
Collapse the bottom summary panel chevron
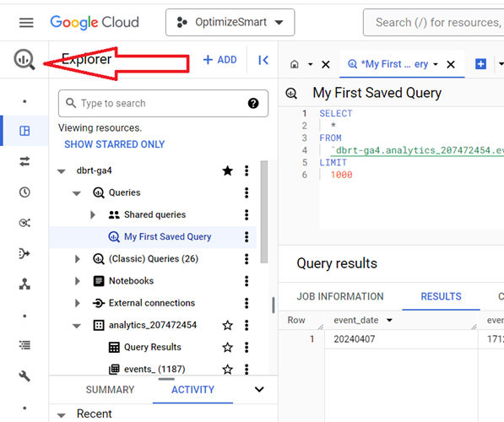point(259,390)
